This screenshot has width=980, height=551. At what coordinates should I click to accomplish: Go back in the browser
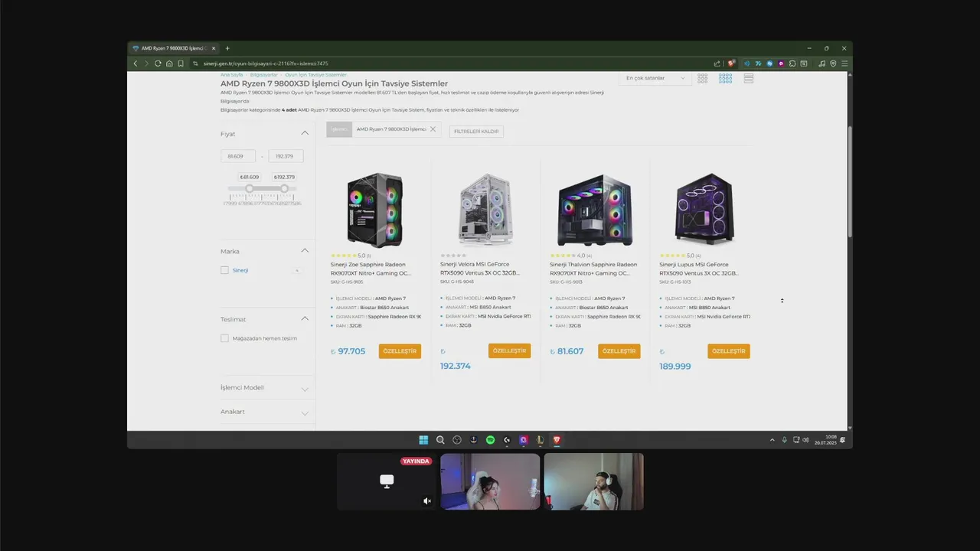coord(136,64)
